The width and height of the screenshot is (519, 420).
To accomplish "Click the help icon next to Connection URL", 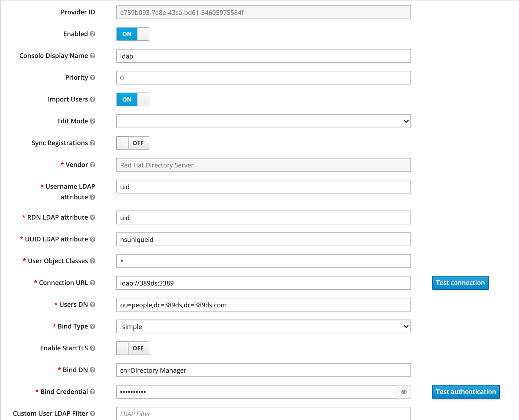I will [x=92, y=283].
